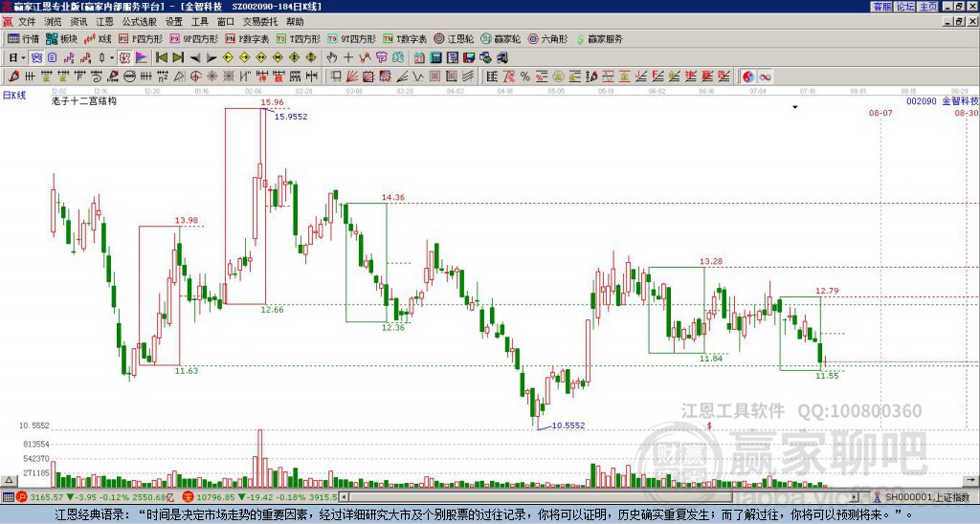Select the Gann fan lines tool

(x=352, y=76)
